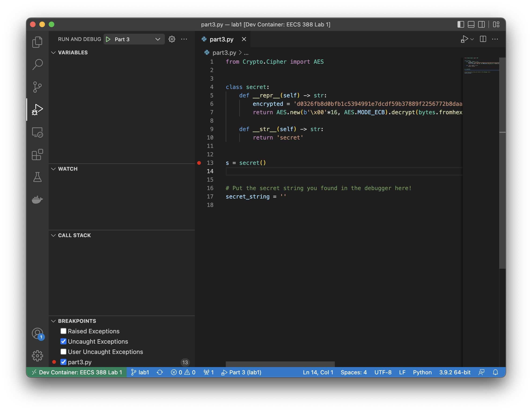
Task: Click breadcrumb ellipsis after part3.py
Action: tap(246, 53)
